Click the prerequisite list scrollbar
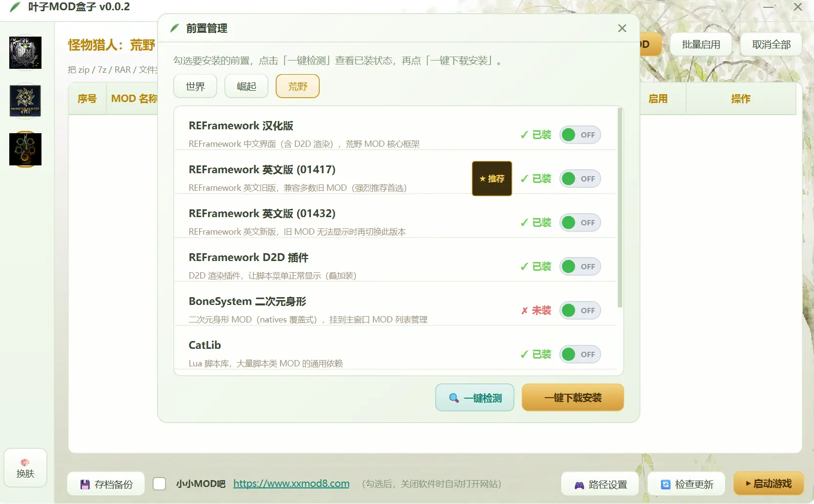The height and width of the screenshot is (504, 814). click(x=620, y=208)
